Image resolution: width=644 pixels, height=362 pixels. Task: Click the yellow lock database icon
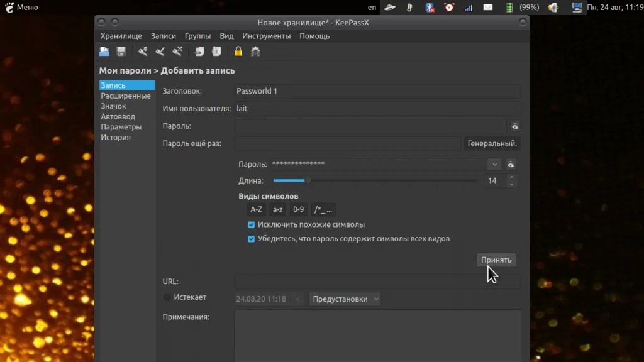tap(238, 52)
